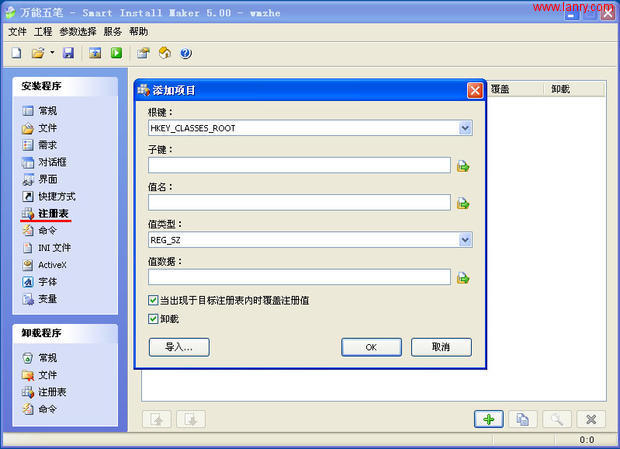620x449 pixels.
Task: Click the move down arrow button
Action: [x=191, y=419]
